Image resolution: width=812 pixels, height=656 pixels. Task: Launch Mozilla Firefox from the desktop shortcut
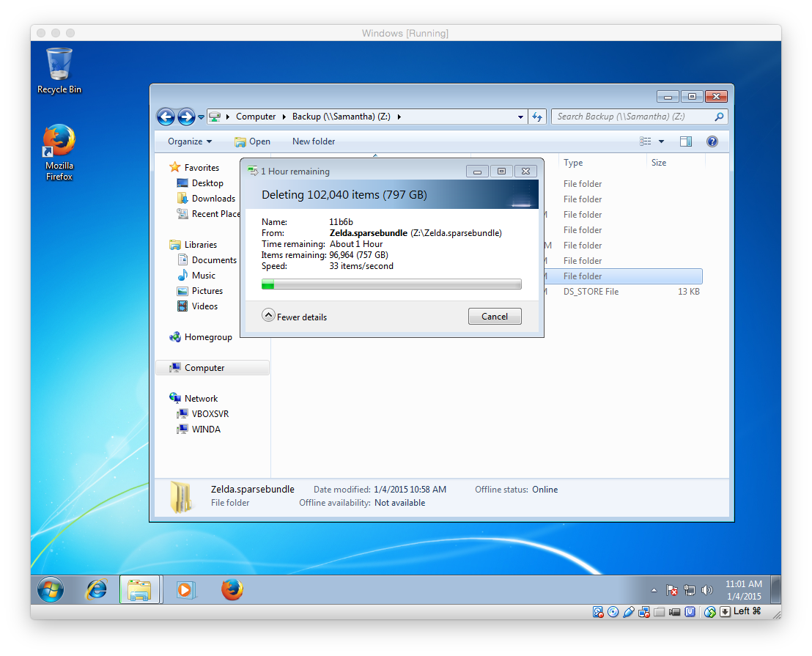click(x=59, y=152)
